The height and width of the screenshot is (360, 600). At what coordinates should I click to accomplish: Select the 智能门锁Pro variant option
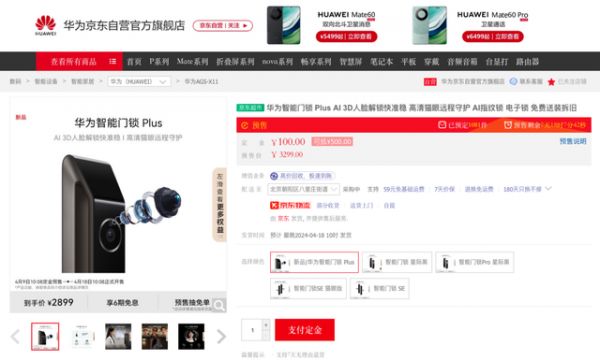[x=474, y=262]
